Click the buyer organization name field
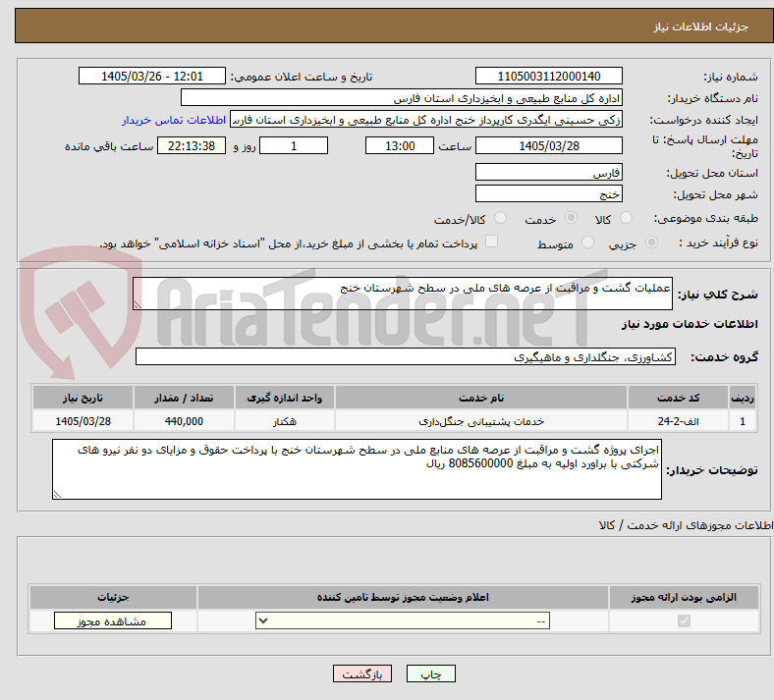774x700 pixels. click(402, 97)
